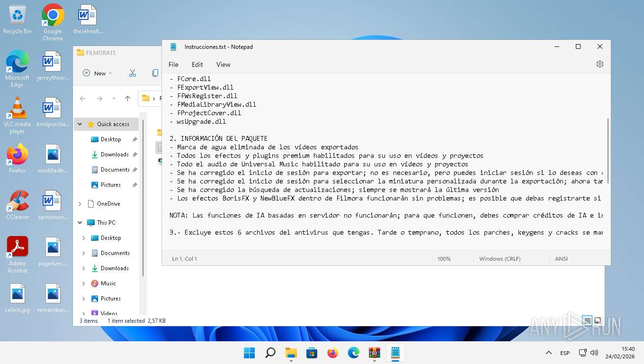Open recent locations chevron in File Explorer
The height and width of the screenshot is (364, 644).
(114, 99)
